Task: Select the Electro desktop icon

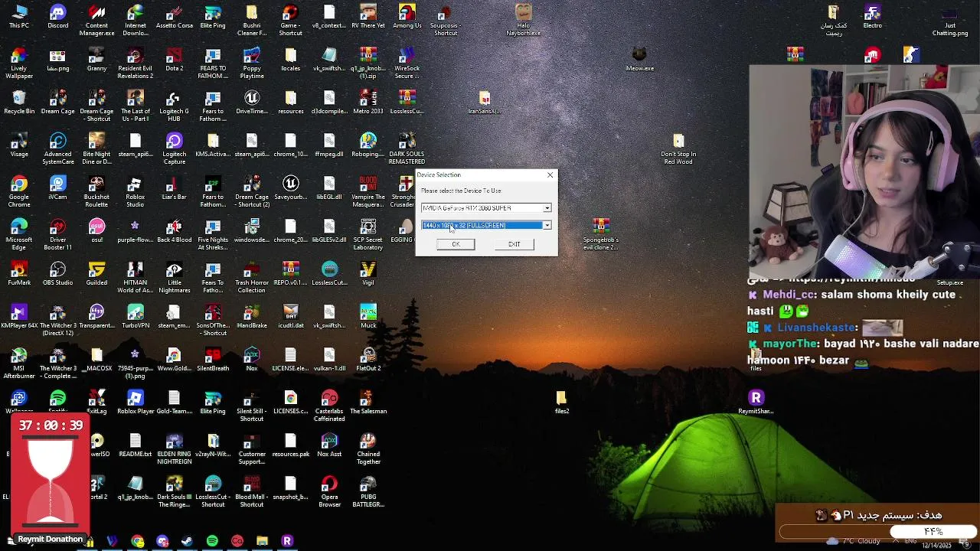Action: click(873, 17)
